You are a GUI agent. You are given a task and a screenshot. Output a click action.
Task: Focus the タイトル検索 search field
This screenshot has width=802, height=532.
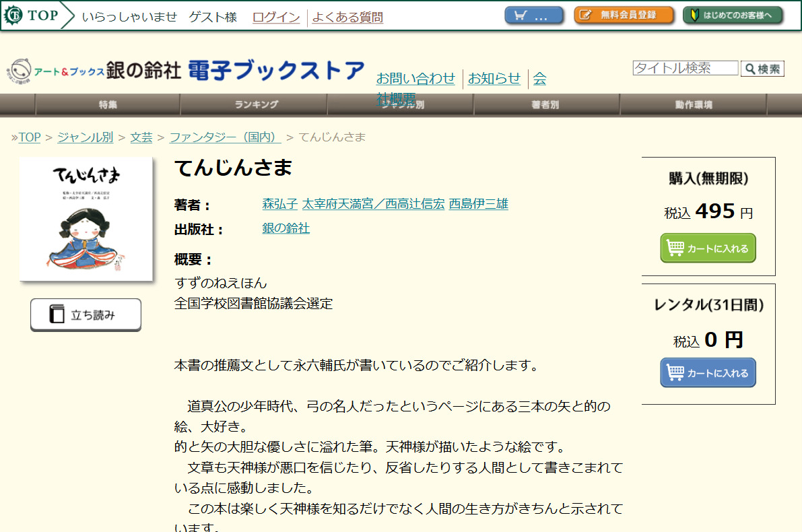(686, 68)
